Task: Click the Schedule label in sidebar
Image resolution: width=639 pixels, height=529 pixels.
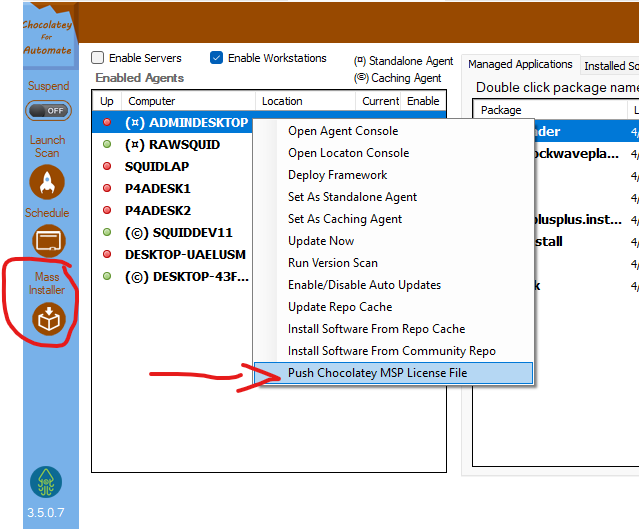Action: [x=47, y=213]
